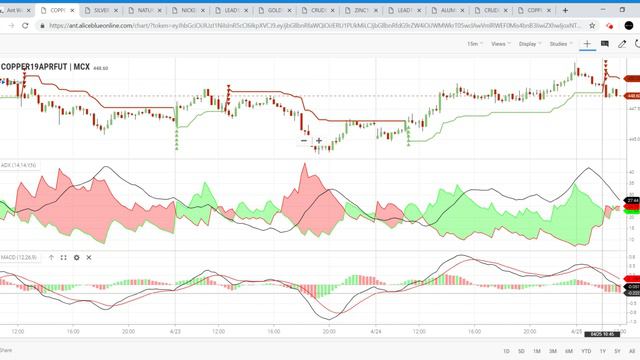
Task: Click the address bar URL field
Action: [x=314, y=26]
